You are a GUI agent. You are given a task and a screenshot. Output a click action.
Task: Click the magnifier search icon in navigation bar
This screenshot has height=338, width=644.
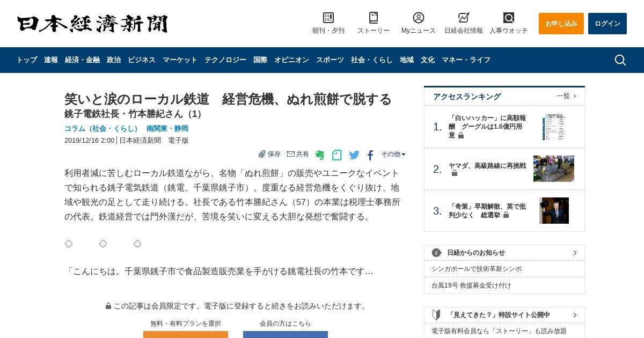tap(620, 60)
